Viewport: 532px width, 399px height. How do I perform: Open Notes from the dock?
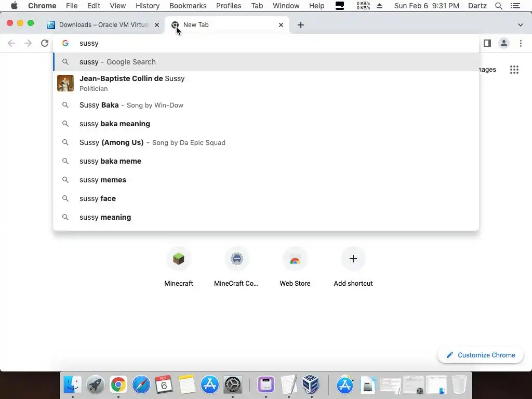(x=187, y=385)
